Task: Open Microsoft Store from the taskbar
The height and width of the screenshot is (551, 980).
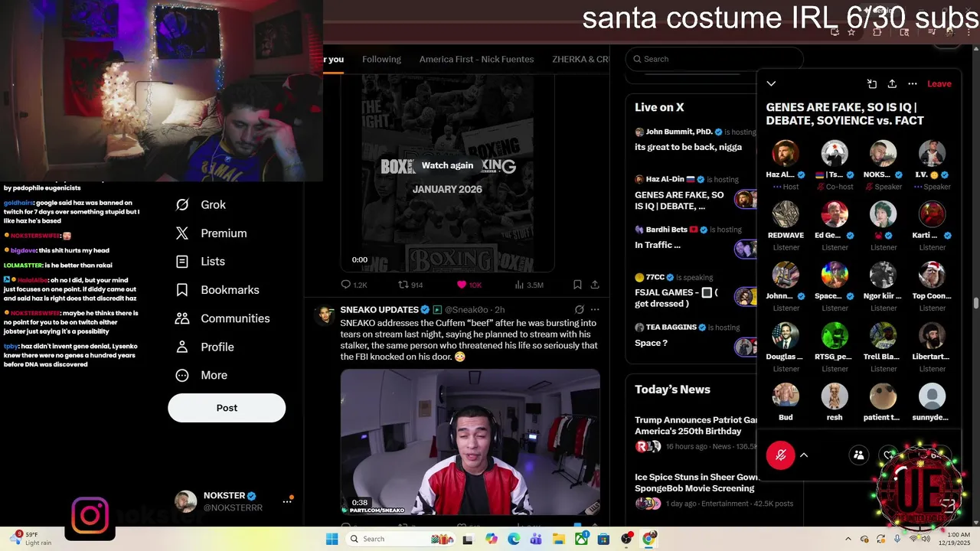Action: click(x=604, y=540)
